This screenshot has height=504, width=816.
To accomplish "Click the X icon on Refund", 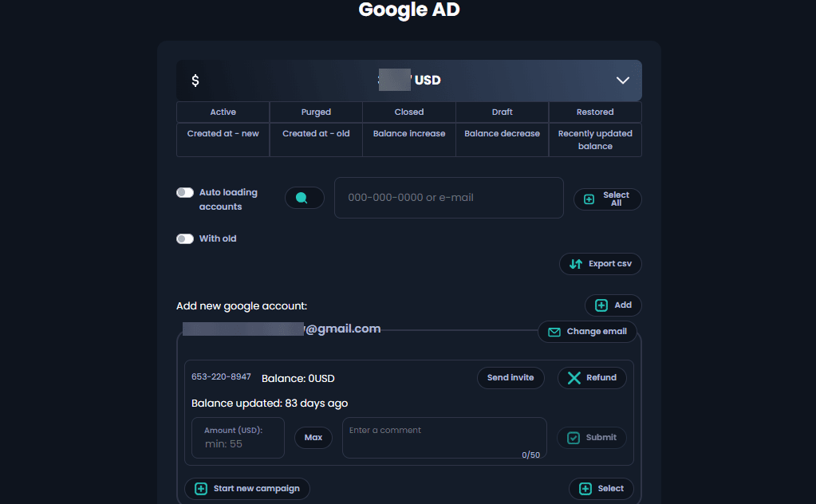I will coord(574,378).
